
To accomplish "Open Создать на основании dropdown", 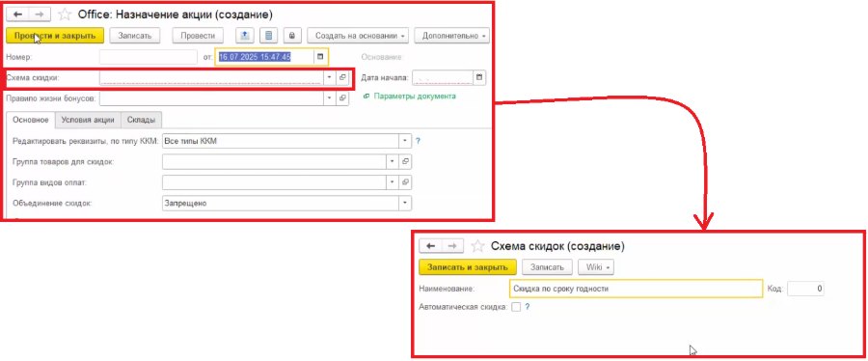I will click(x=358, y=36).
